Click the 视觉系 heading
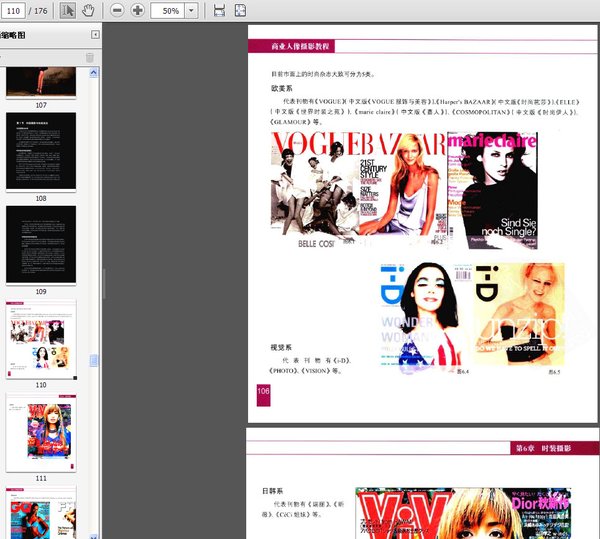The width and height of the screenshot is (600, 539). pyautogui.click(x=281, y=347)
